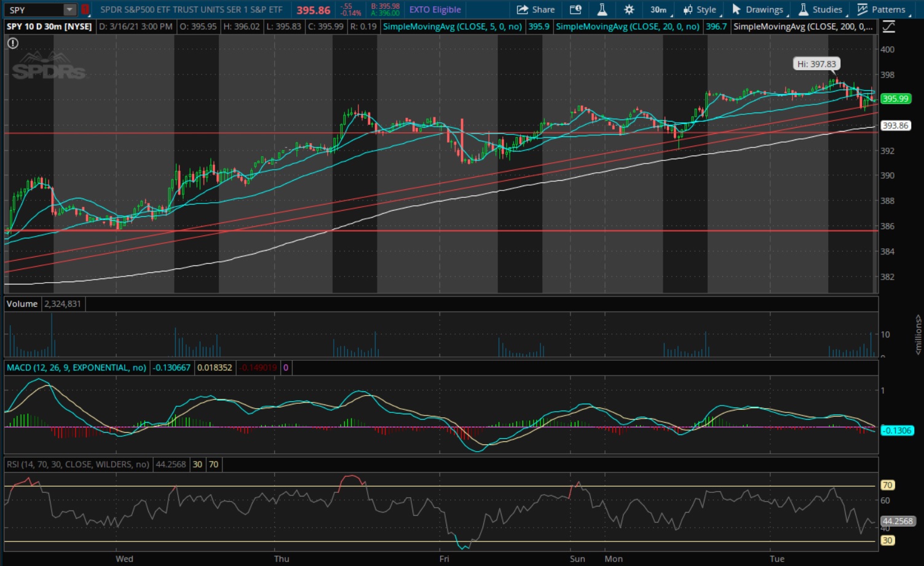Click the chart mode icon at header right
The width and height of the screenshot is (924, 566).
pos(888,27)
